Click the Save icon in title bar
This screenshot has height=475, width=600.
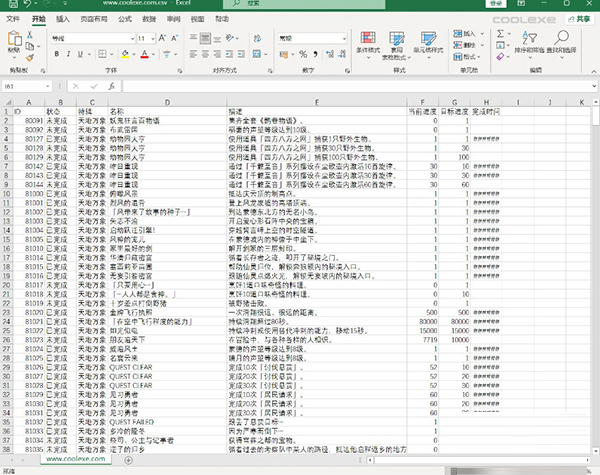[9, 5]
